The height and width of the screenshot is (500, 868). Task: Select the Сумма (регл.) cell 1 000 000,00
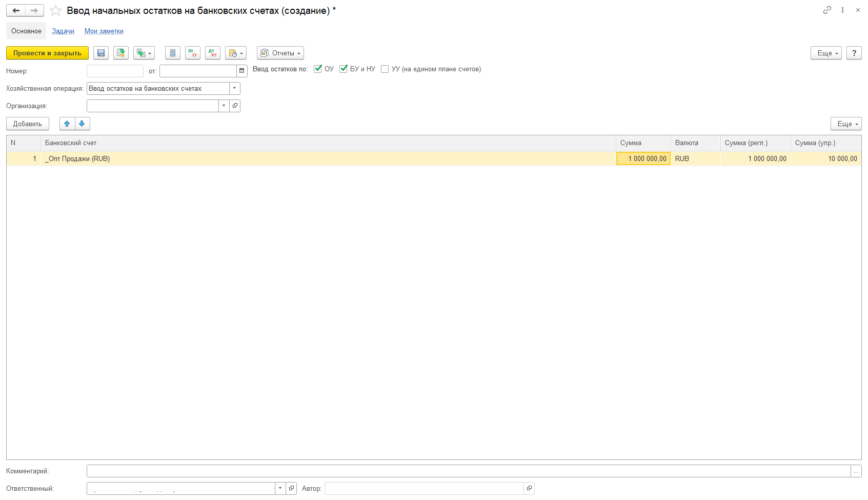point(756,158)
